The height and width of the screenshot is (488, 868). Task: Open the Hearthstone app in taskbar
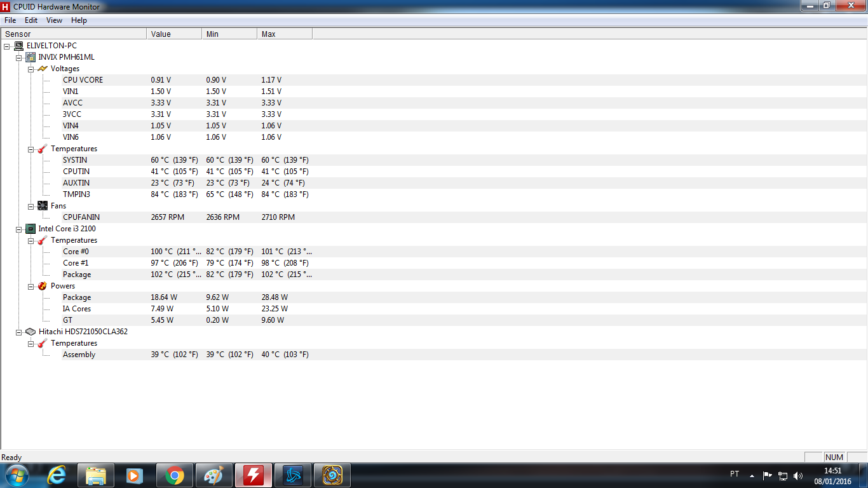coord(332,475)
